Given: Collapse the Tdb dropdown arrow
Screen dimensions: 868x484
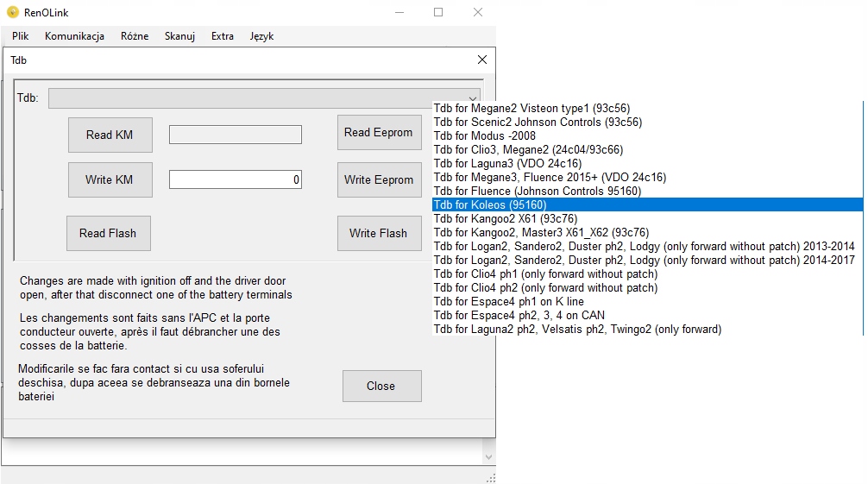Looking at the screenshot, I should click(473, 97).
